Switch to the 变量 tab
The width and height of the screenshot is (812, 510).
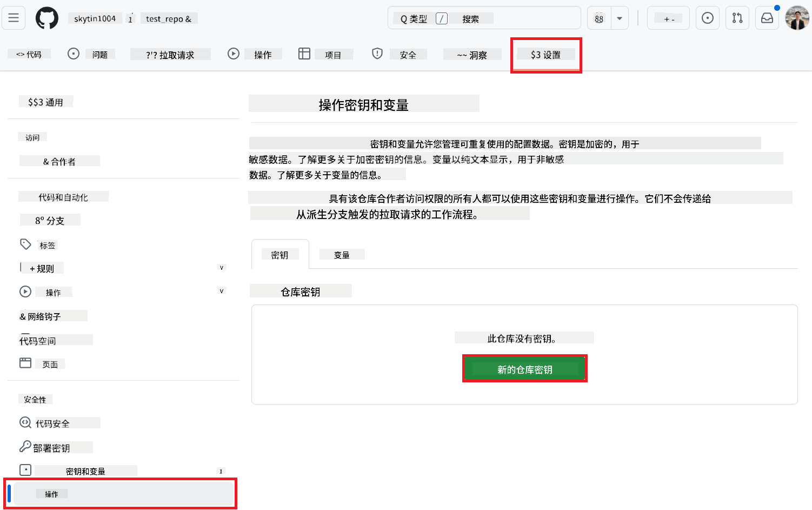(x=342, y=254)
